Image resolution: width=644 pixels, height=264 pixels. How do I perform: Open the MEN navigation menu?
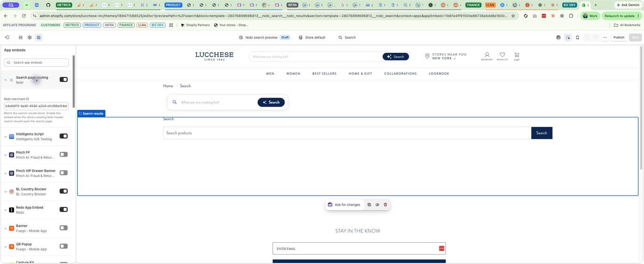pyautogui.click(x=270, y=74)
